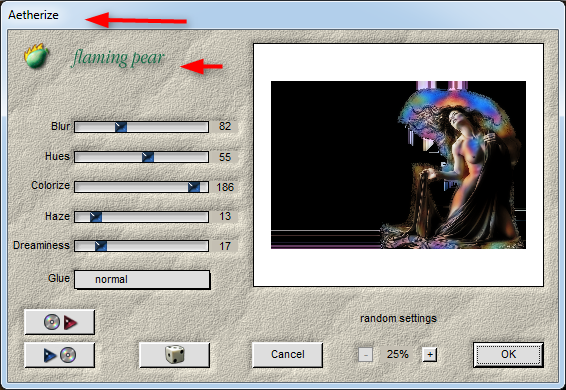
Task: Click the 25% zoom level display
Action: tap(397, 354)
